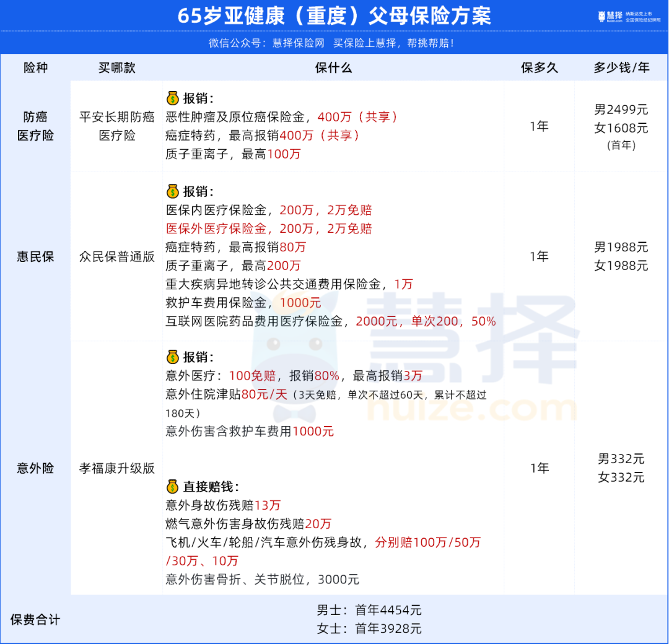Click the 多少钱/年 column header
669x644 pixels.
[621, 68]
